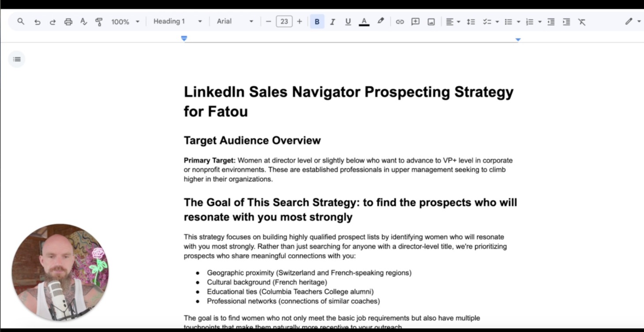Open the editing mode pencil menu
The image size is (644, 332).
point(629,21)
